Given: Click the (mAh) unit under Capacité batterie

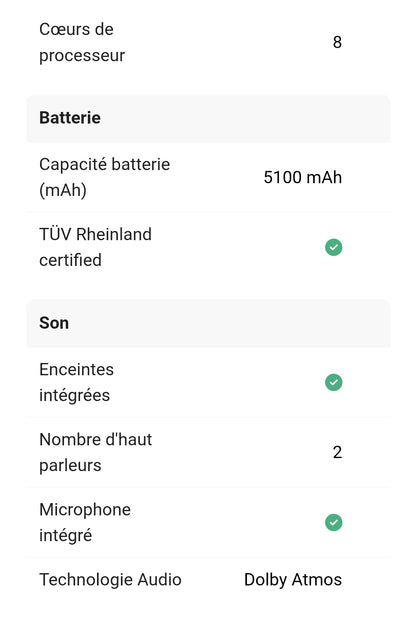Looking at the screenshot, I should point(63,190).
